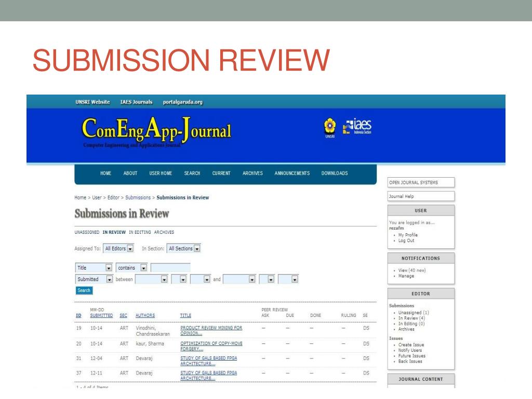This screenshot has height=399, width=532.
Task: Open Future Issues link
Action: coord(412,356)
